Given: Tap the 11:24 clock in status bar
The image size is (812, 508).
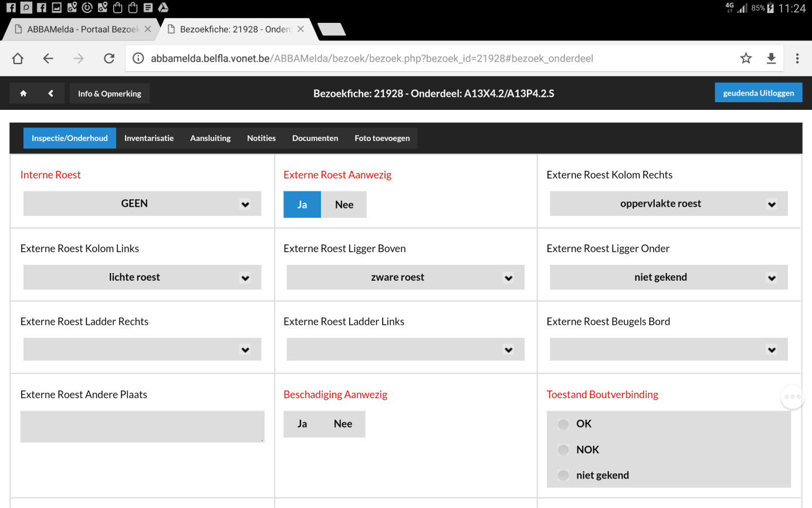Looking at the screenshot, I should tap(792, 8).
